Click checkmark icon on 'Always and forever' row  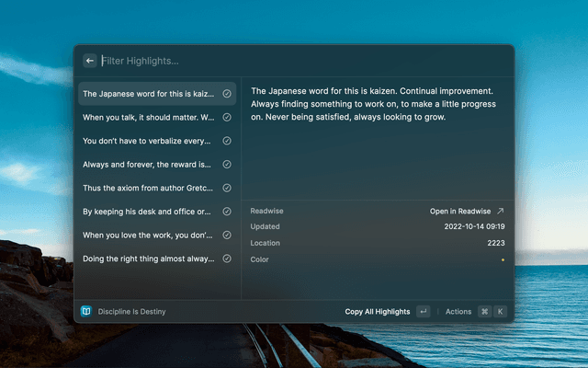pyautogui.click(x=227, y=165)
